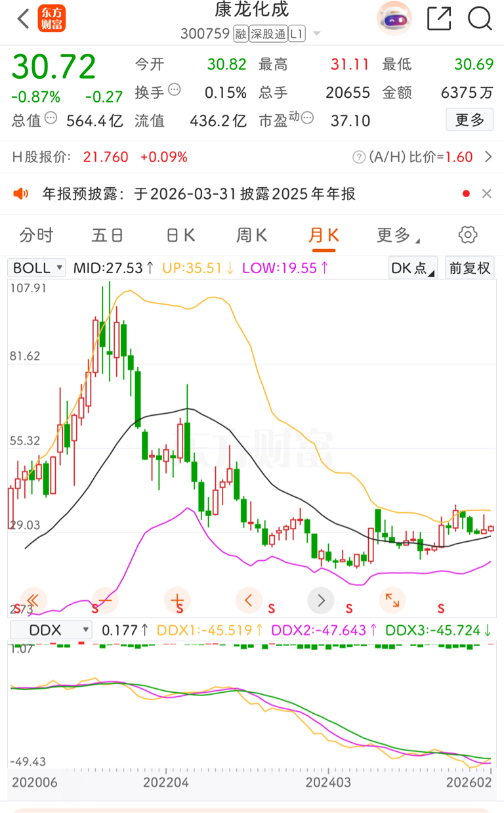
Task: Expand stock code dropdown arrow
Action: [316, 34]
